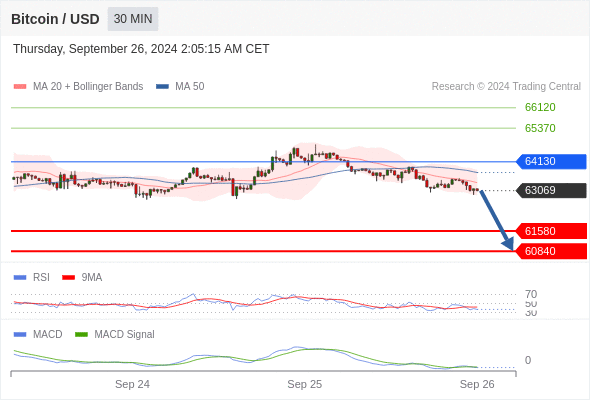Viewport: 590px width, 400px height.
Task: Select the black 63069 current price tag
Action: tap(551, 190)
